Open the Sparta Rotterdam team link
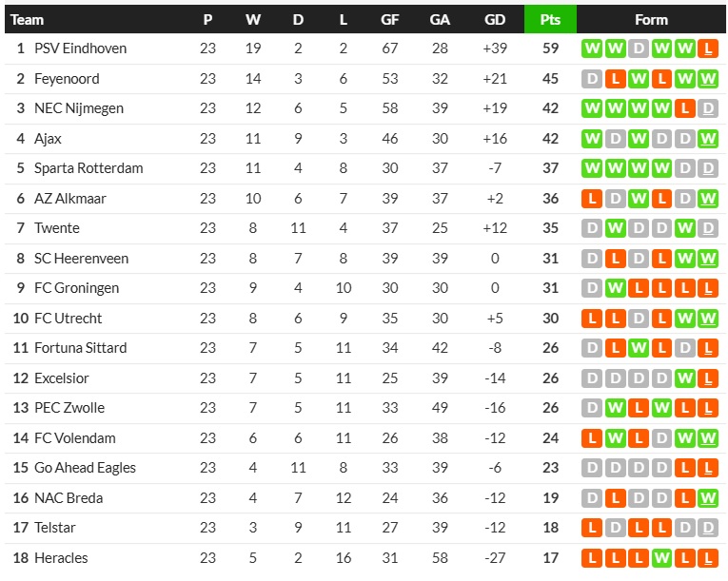728x581 pixels. 89,168
